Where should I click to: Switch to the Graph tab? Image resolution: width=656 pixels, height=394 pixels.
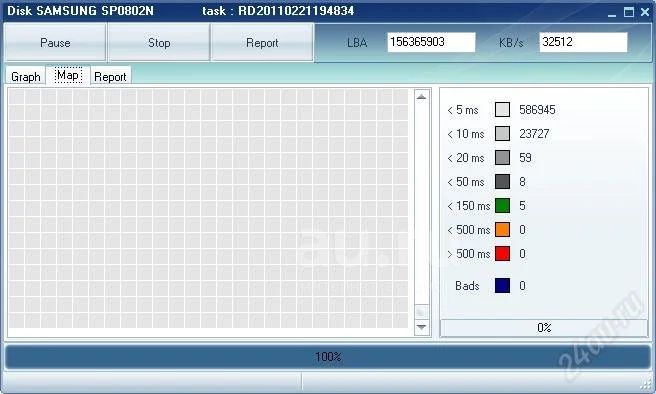[x=26, y=77]
